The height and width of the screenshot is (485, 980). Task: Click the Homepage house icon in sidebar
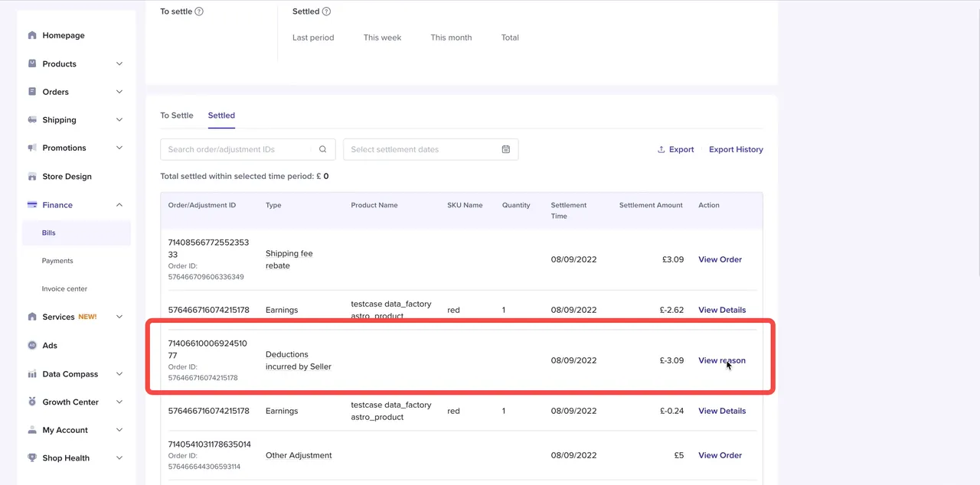32,35
